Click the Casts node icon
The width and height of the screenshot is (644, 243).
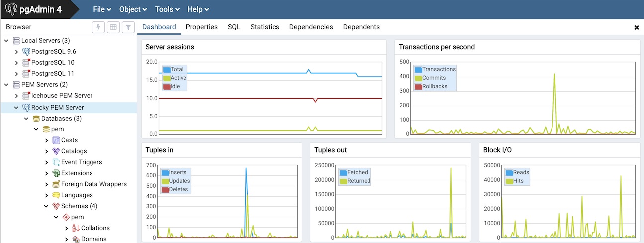[x=56, y=140]
